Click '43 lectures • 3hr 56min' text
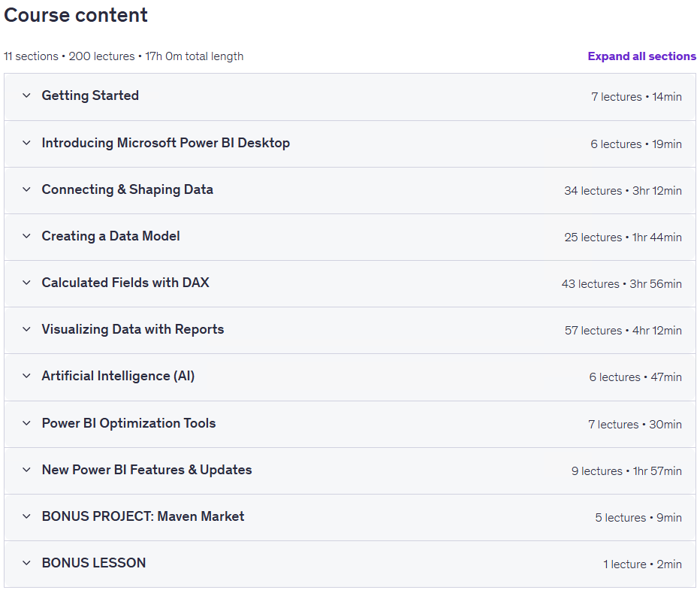Image resolution: width=700 pixels, height=590 pixels. (x=621, y=284)
